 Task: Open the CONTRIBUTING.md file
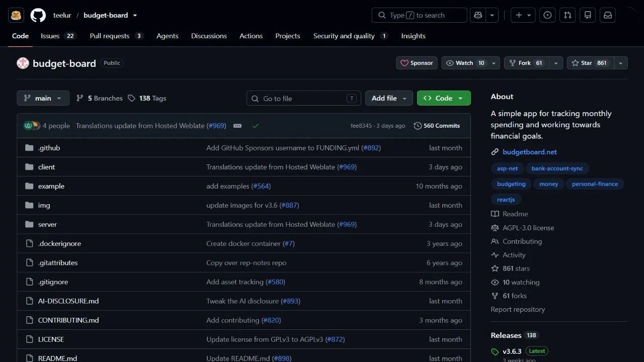tap(68, 320)
